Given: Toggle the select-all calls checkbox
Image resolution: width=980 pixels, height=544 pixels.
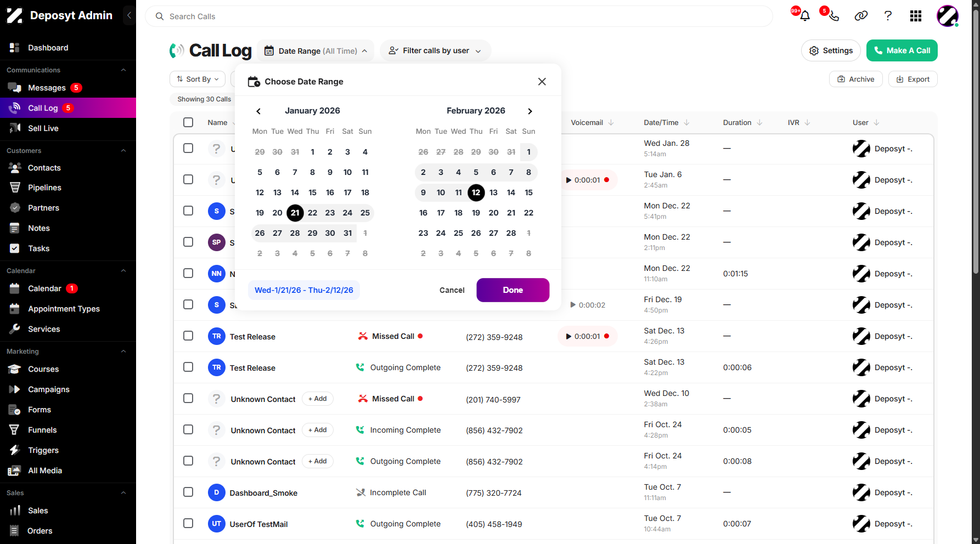Looking at the screenshot, I should tap(188, 122).
